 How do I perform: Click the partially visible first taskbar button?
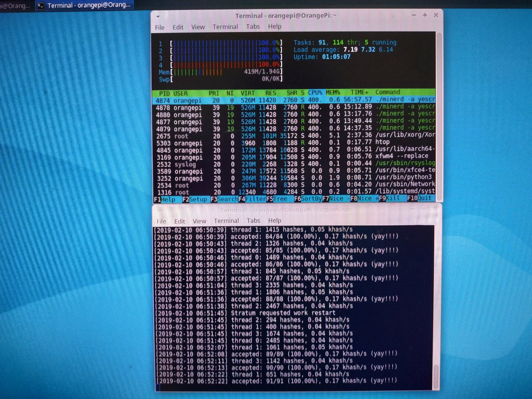point(16,6)
